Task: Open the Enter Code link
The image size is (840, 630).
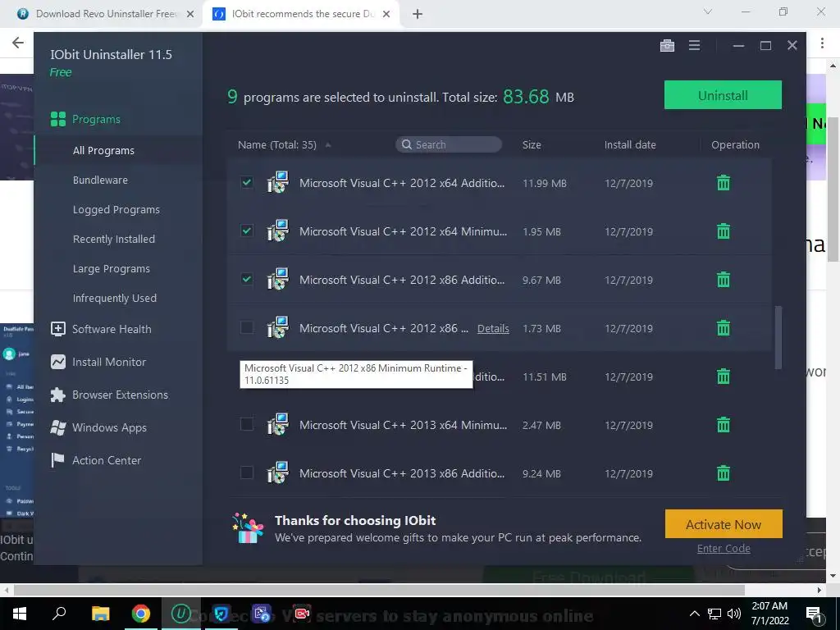Action: coord(724,548)
